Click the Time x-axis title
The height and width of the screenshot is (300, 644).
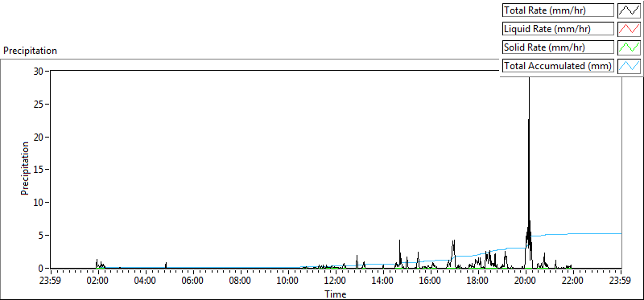click(336, 294)
